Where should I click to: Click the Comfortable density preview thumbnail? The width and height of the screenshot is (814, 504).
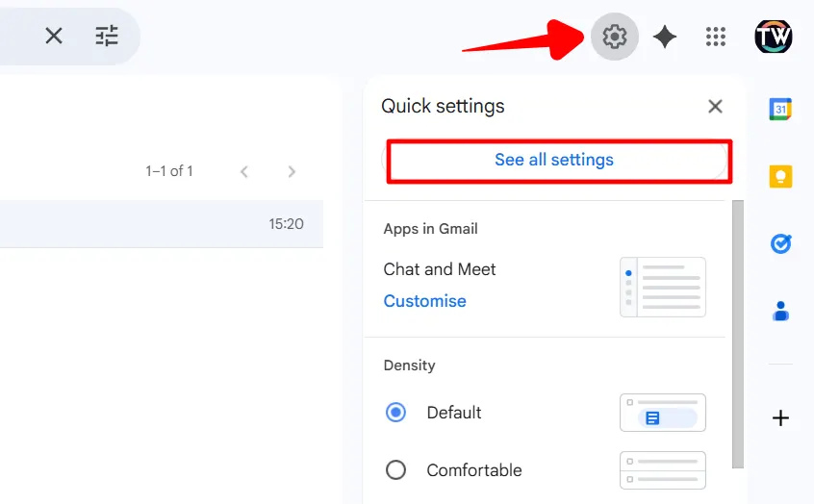click(x=663, y=470)
